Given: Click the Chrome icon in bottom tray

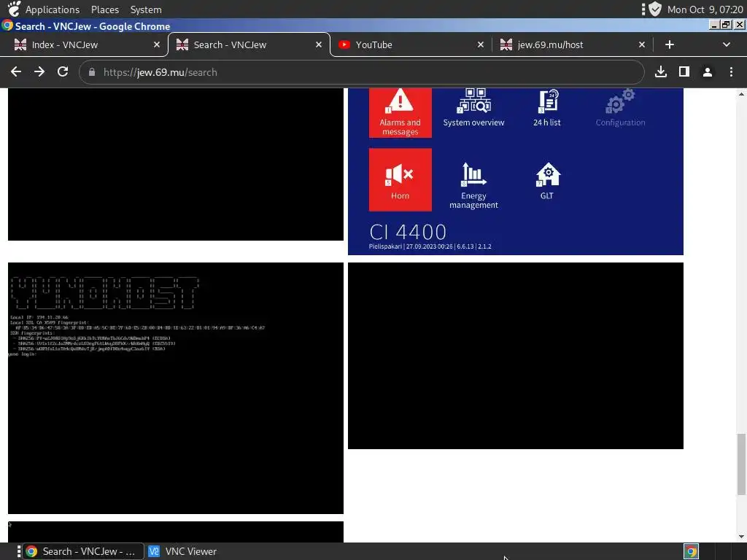Looking at the screenshot, I should 692,551.
